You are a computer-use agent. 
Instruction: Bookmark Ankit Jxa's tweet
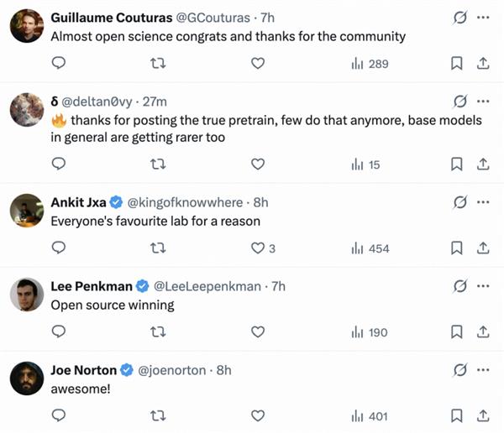(456, 248)
